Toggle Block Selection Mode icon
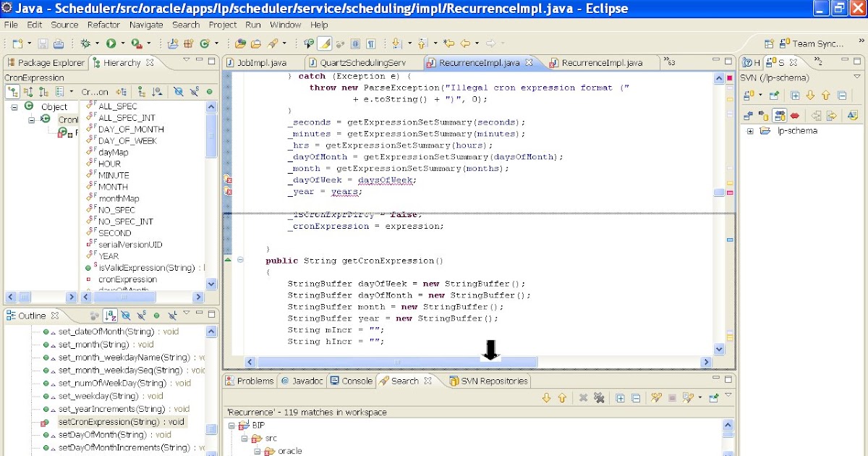 (355, 44)
